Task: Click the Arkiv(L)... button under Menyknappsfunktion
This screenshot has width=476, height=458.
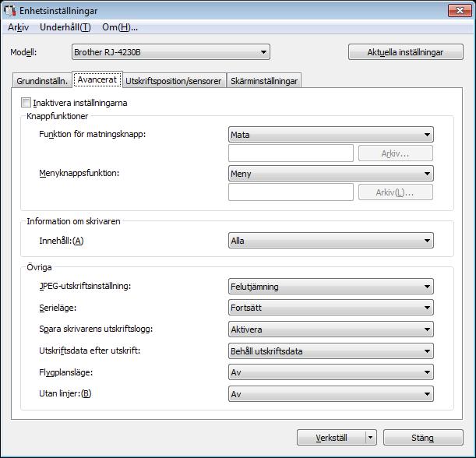Action: (x=395, y=192)
